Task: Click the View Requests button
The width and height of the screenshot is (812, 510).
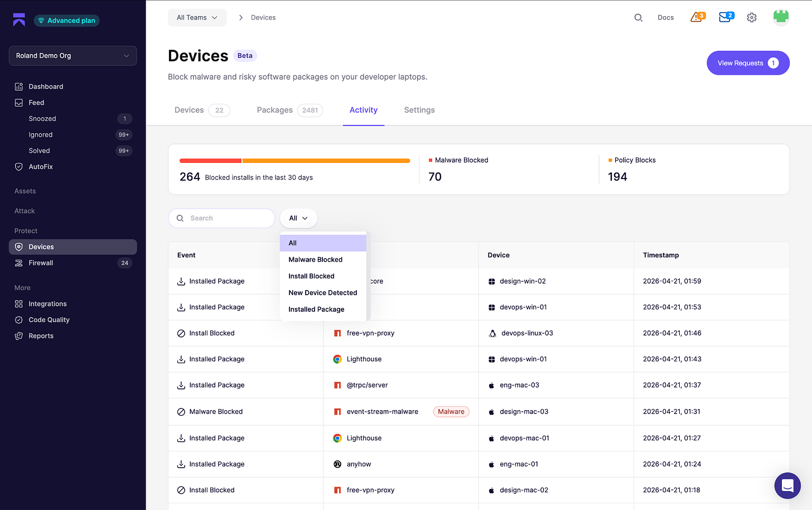Action: click(x=748, y=62)
